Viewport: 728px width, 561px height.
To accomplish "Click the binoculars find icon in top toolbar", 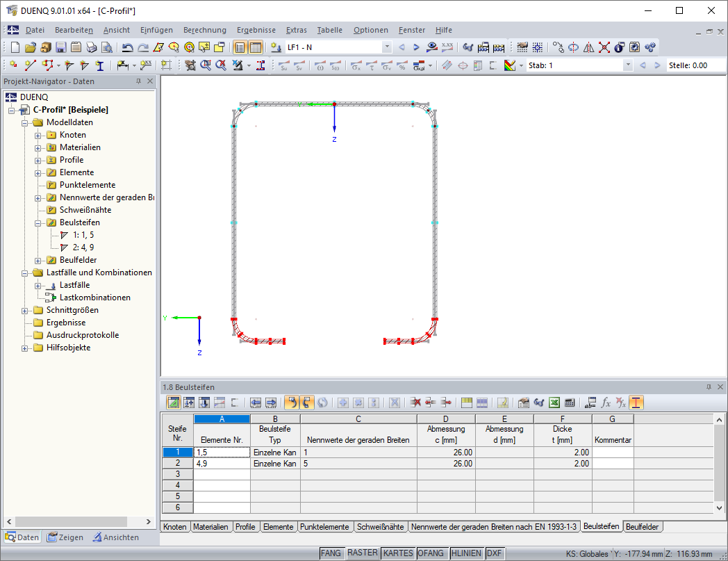I will [468, 47].
